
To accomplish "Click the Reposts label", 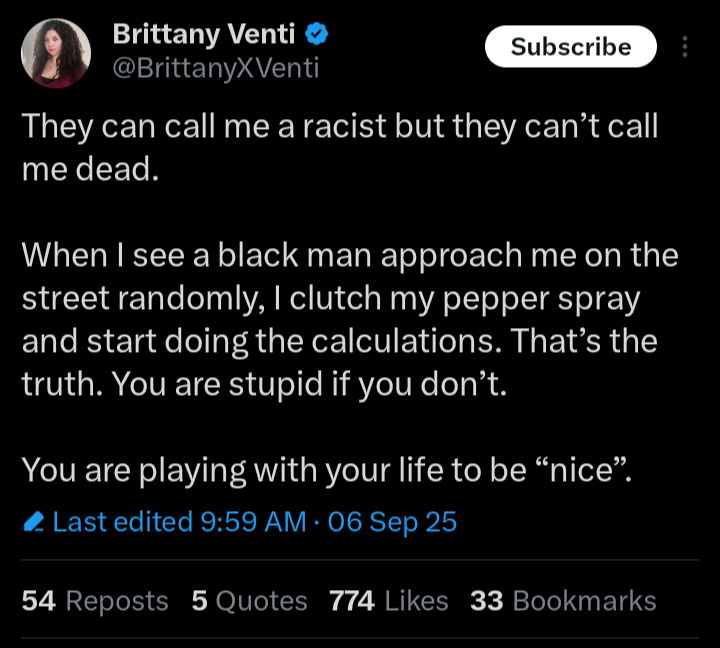I will click(117, 601).
